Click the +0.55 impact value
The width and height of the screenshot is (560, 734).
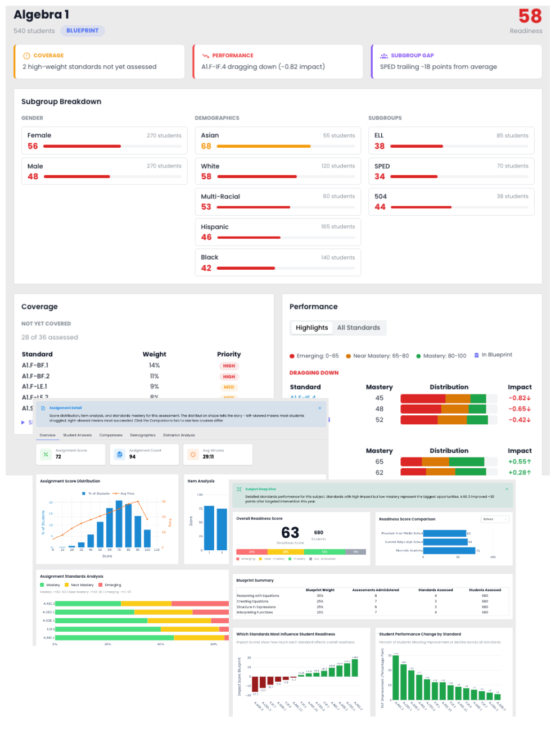pyautogui.click(x=520, y=462)
